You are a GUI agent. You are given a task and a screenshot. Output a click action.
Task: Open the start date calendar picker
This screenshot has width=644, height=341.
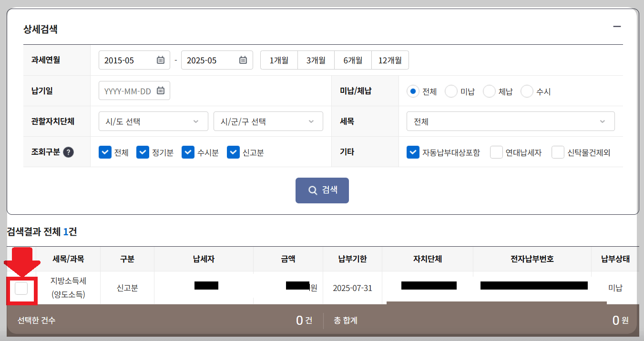[x=161, y=60]
